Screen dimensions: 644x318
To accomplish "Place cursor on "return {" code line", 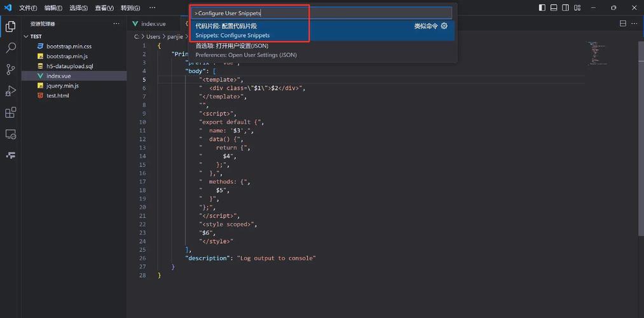I will coord(224,148).
